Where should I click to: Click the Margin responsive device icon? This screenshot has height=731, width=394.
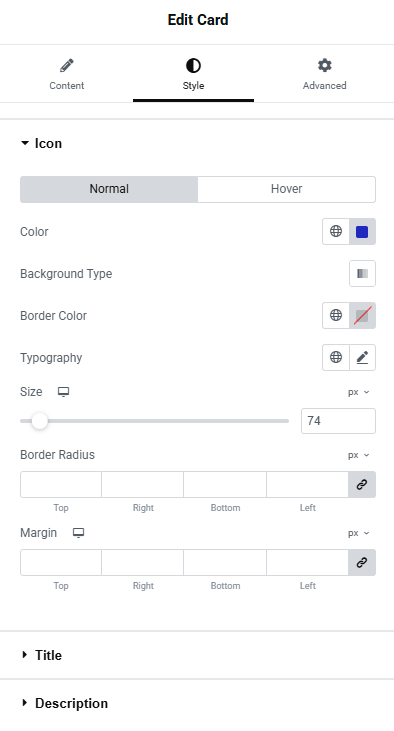click(78, 533)
